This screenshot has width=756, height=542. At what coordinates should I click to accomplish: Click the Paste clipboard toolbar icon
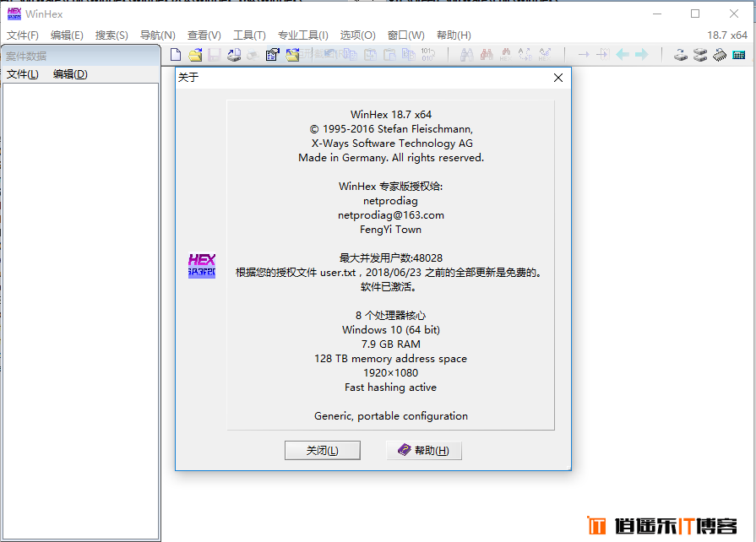pyautogui.click(x=389, y=54)
